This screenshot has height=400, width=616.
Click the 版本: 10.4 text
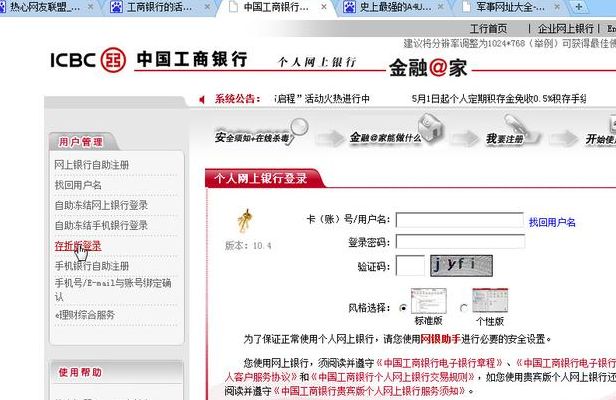(248, 246)
